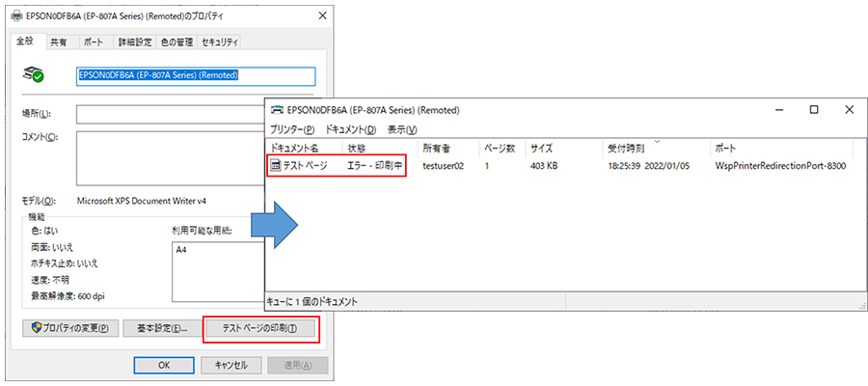Select A4 in available paper list
Image resolution: width=868 pixels, height=386 pixels.
(181, 250)
